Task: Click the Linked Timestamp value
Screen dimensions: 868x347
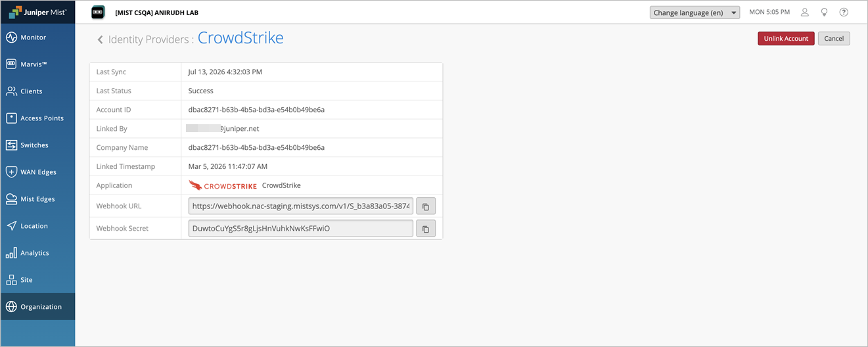Action: click(x=227, y=167)
